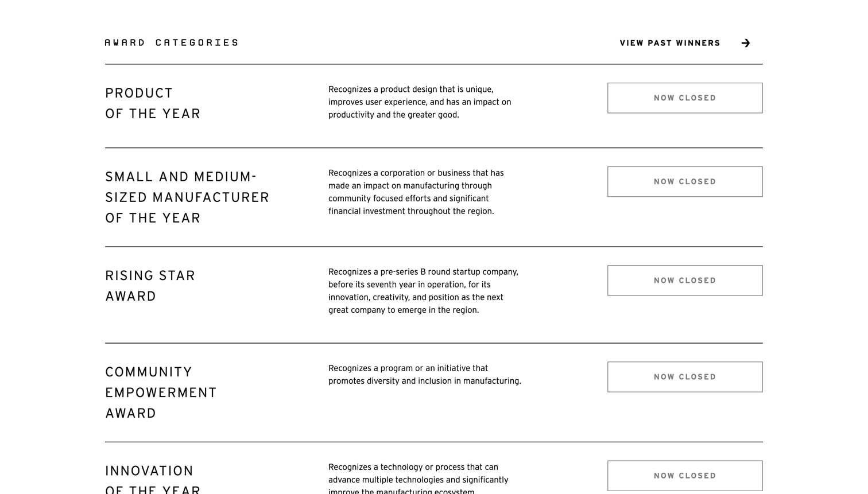Select the Community Empowerment Award title

161,392
